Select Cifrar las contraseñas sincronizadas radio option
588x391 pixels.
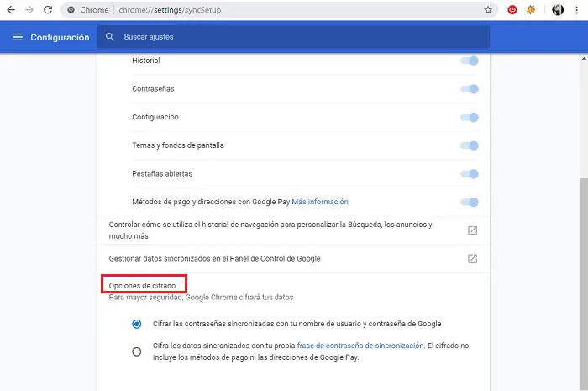[x=137, y=324]
